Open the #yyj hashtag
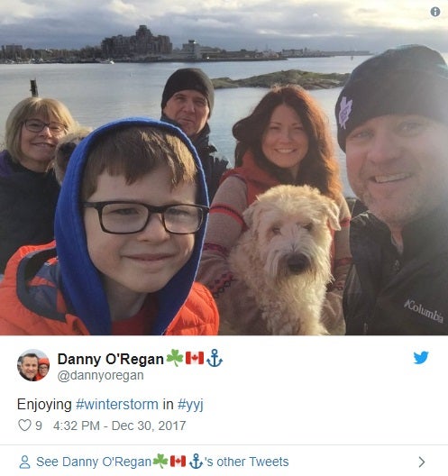Screen dimensions: 448x476 190,405
